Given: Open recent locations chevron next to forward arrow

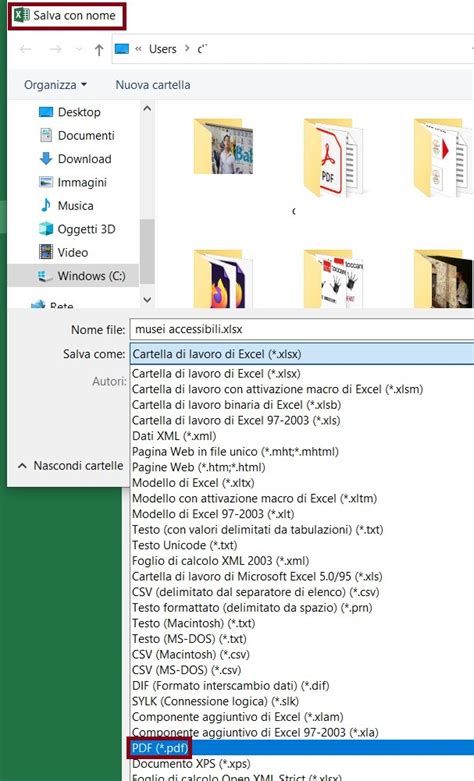Looking at the screenshot, I should pyautogui.click(x=79, y=49).
